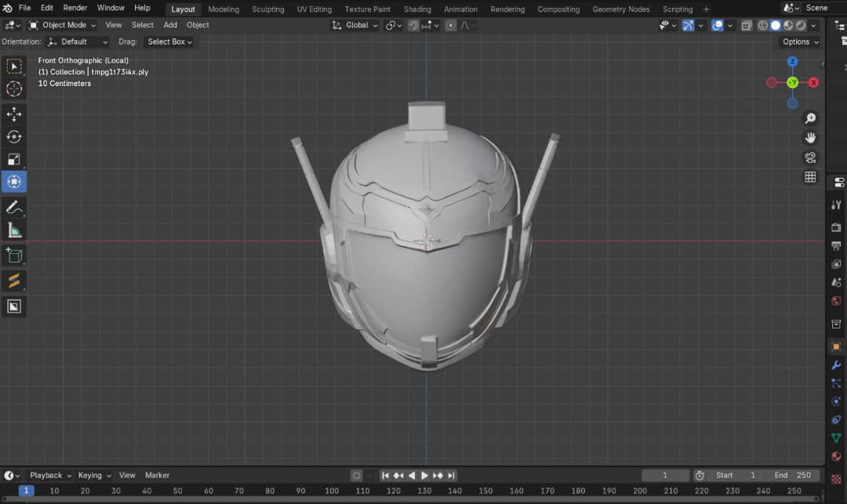Toggle snapping magnet

pyautogui.click(x=413, y=25)
